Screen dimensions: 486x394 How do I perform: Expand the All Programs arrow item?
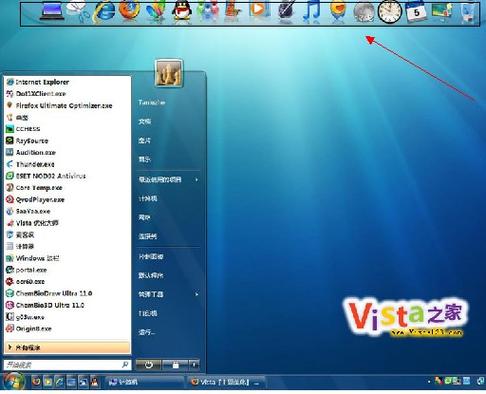pyautogui.click(x=68, y=348)
